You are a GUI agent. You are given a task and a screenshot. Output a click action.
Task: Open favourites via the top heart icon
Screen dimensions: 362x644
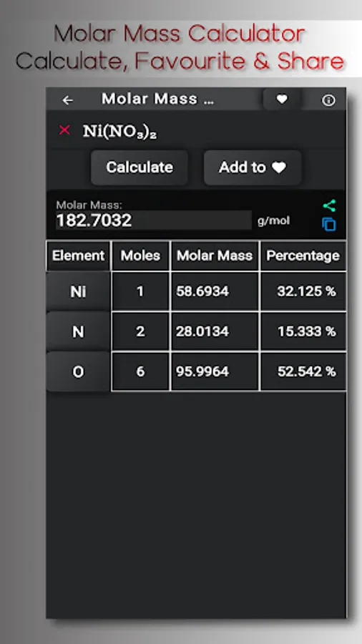tap(282, 99)
